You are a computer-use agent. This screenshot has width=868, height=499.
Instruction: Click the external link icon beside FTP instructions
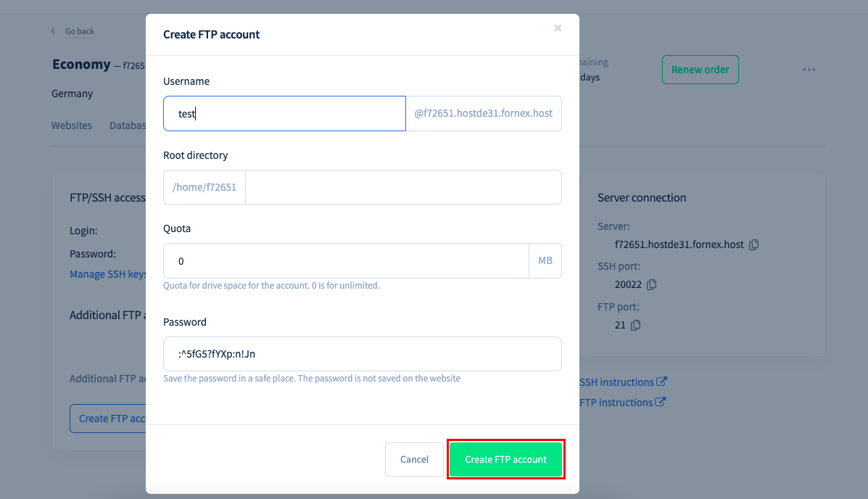click(660, 402)
